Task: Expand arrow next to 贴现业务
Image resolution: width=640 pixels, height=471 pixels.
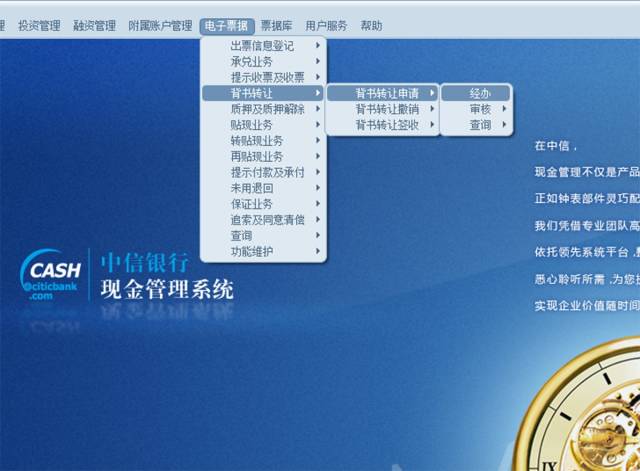Action: 318,124
